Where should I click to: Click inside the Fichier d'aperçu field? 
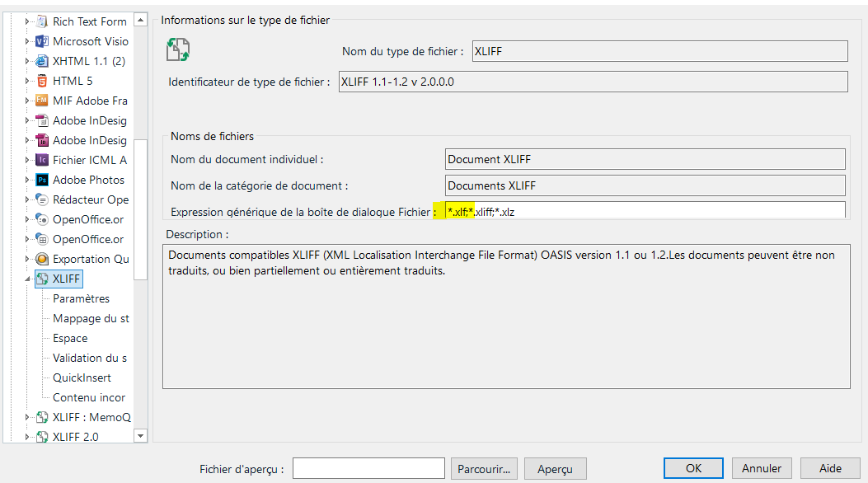point(368,468)
